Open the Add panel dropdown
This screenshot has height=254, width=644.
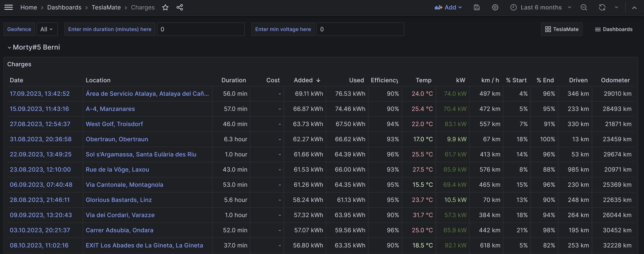pyautogui.click(x=448, y=7)
